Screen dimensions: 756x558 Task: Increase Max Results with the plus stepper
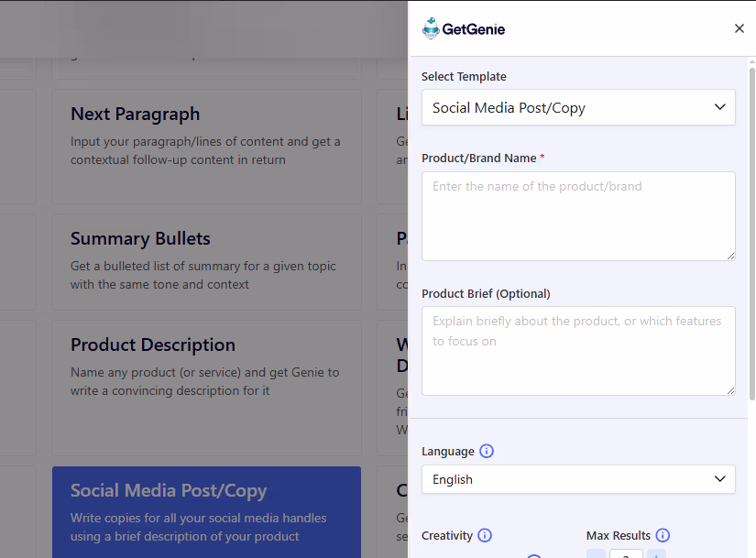click(x=657, y=555)
